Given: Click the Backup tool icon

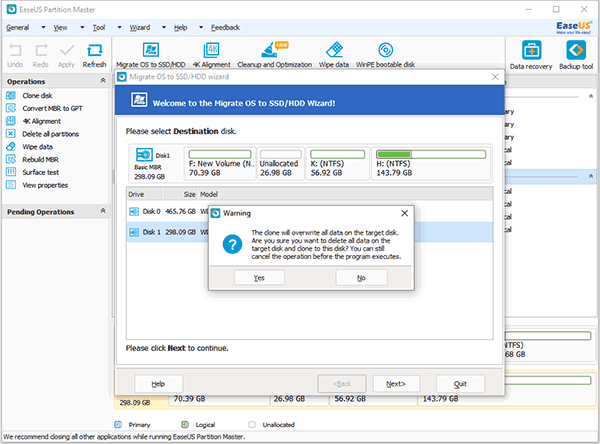Looking at the screenshot, I should [575, 54].
